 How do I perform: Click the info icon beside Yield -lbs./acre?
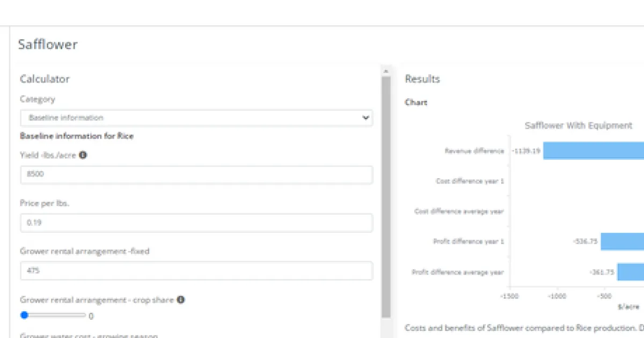(x=83, y=155)
